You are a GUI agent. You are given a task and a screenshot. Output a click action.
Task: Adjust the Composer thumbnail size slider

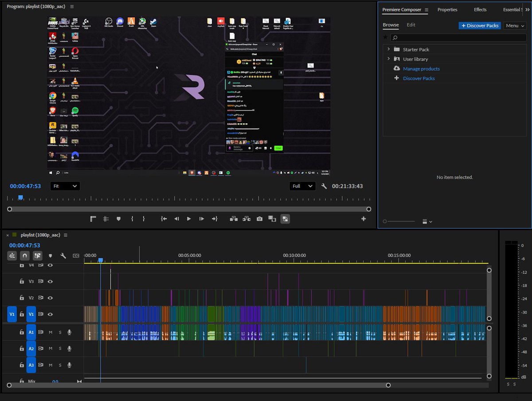399,221
